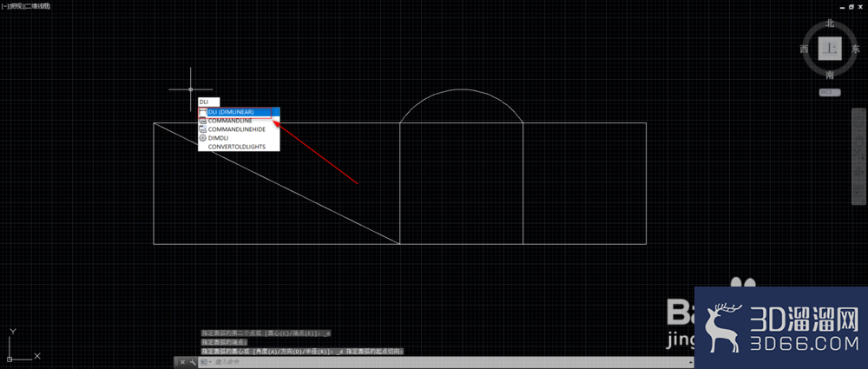This screenshot has width=868, height=369.
Task: Select the arc above the middle rectangle
Action: (x=461, y=89)
